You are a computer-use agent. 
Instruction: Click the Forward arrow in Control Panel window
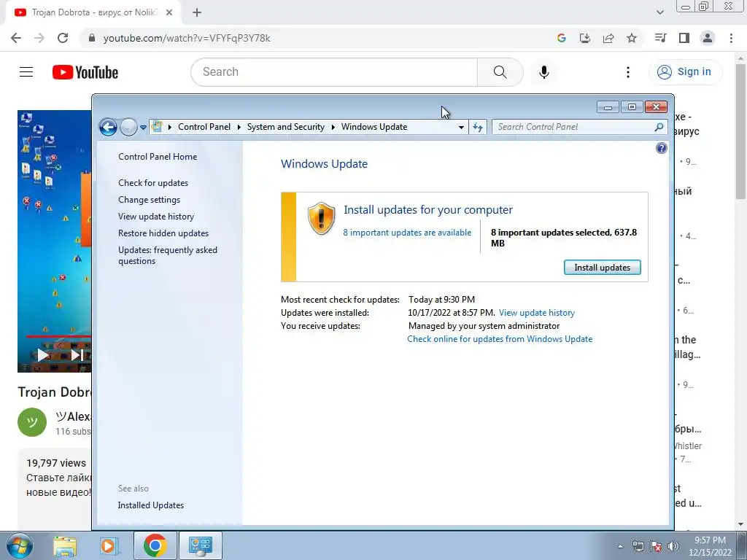pyautogui.click(x=128, y=127)
